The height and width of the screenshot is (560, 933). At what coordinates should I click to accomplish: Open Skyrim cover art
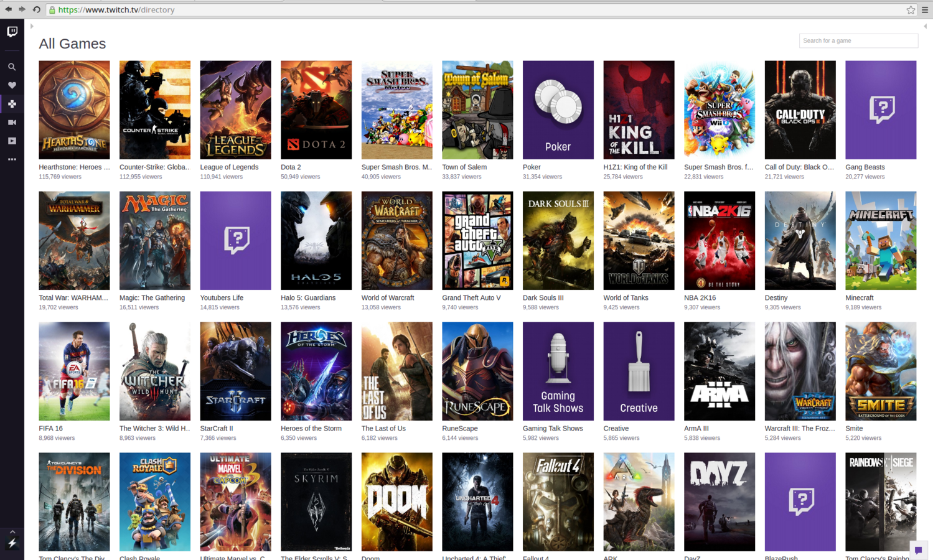[x=316, y=502]
